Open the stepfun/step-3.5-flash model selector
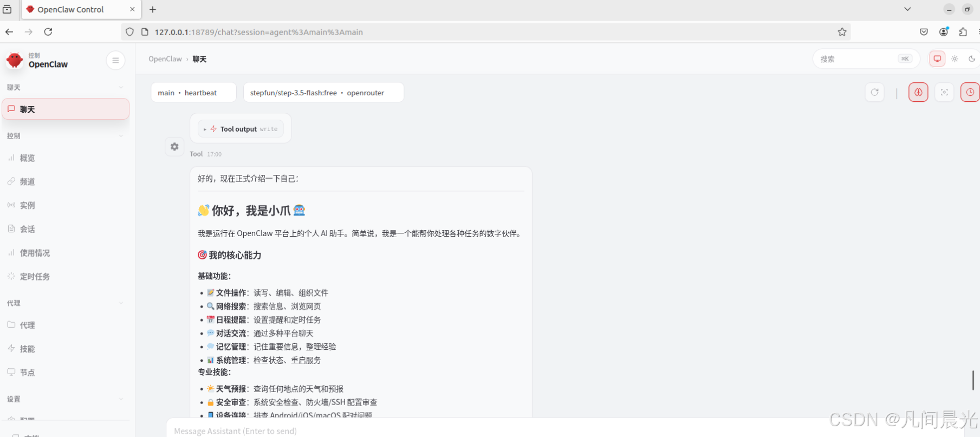Viewport: 980px width, 437px height. [x=323, y=93]
